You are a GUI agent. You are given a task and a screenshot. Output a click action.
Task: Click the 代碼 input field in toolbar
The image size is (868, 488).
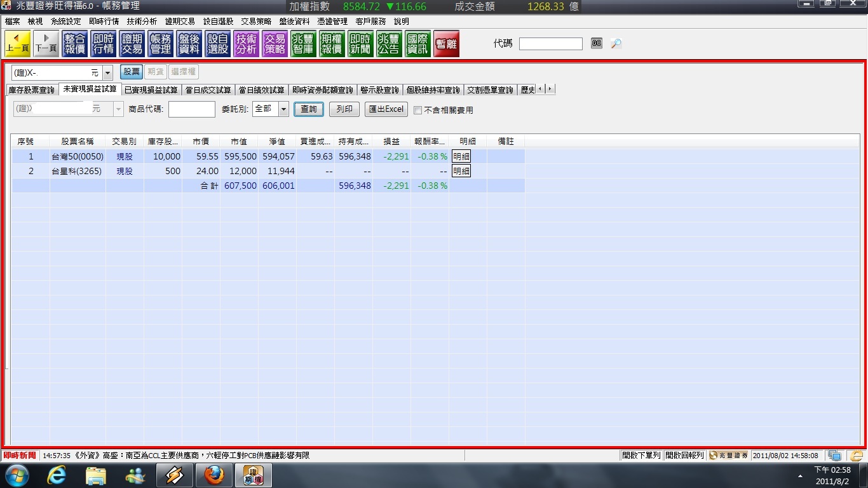(x=551, y=44)
